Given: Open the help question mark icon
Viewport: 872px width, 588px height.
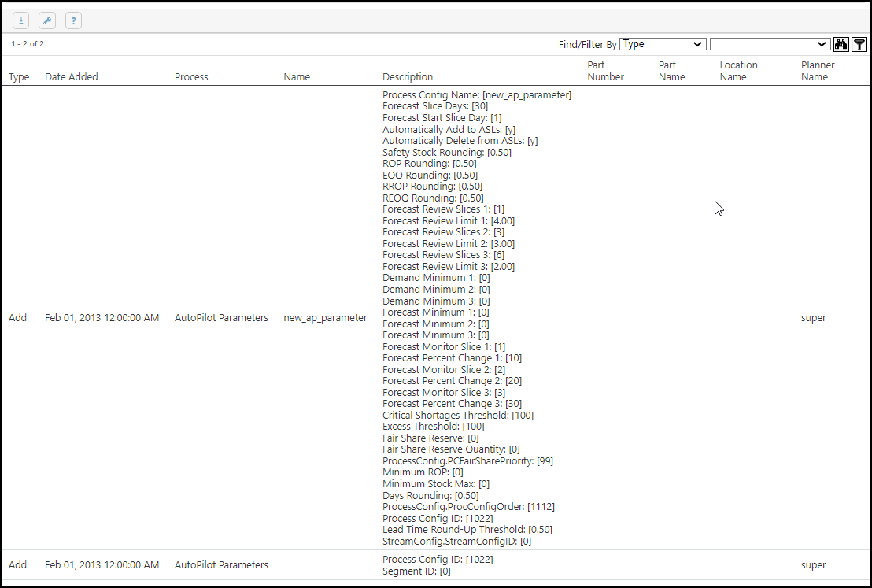Looking at the screenshot, I should [x=73, y=20].
